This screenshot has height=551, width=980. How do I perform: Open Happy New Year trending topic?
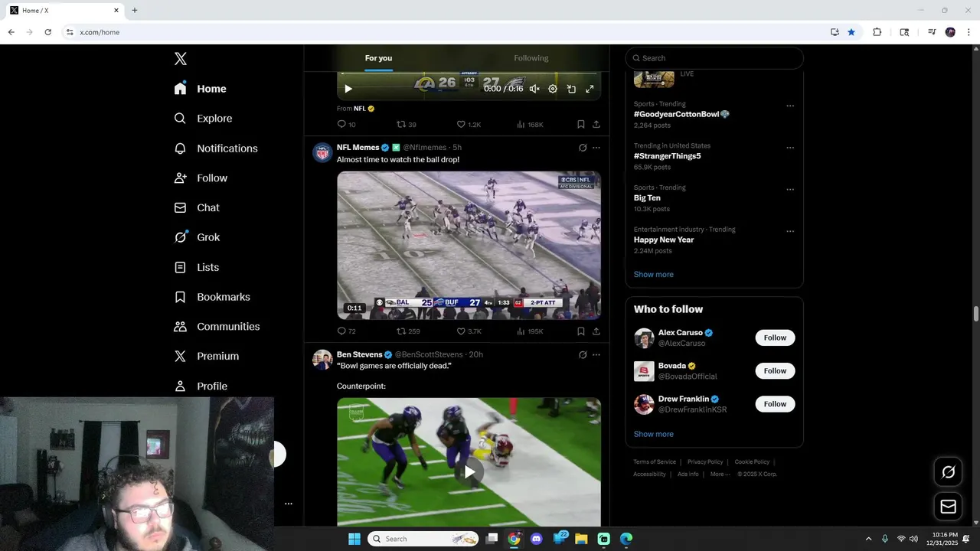[x=664, y=240]
